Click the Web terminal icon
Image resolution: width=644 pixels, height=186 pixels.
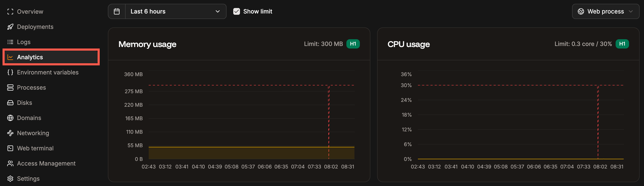[x=10, y=148]
